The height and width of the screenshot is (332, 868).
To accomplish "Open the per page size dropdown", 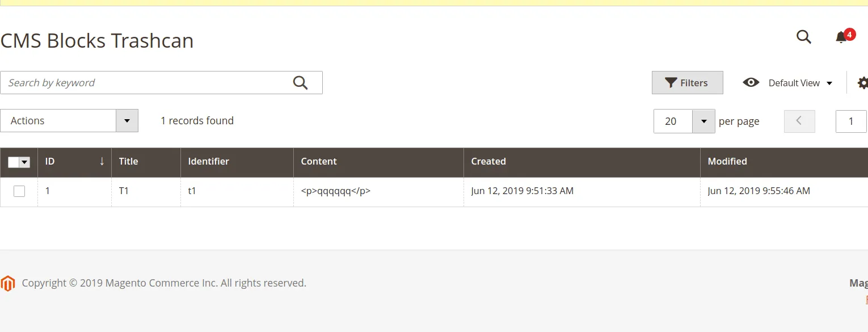I will (x=703, y=121).
